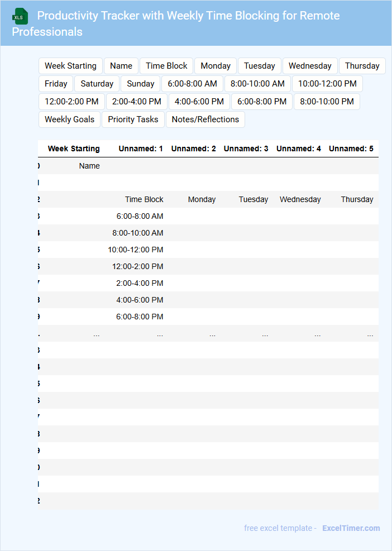Select the Notes/Reflections tag
This screenshot has width=392, height=551.
click(x=205, y=119)
